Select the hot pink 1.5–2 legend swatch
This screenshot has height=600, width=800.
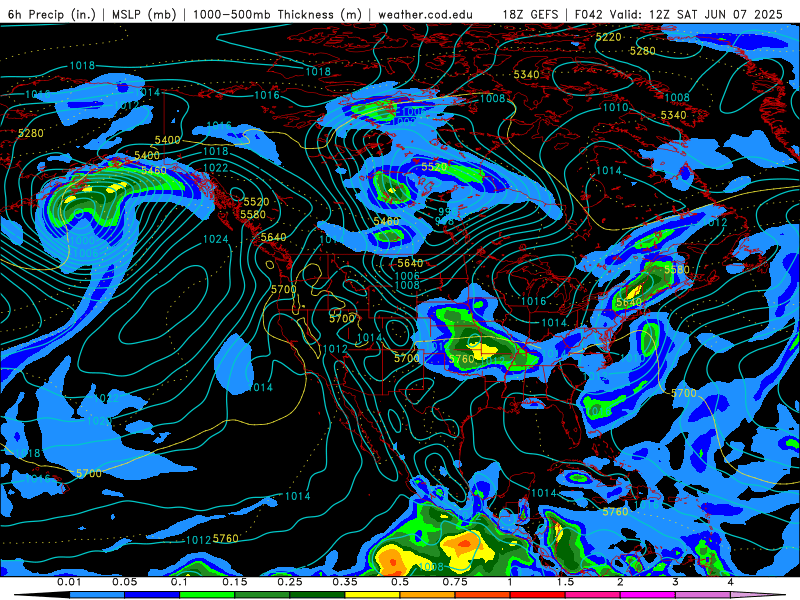point(593,595)
